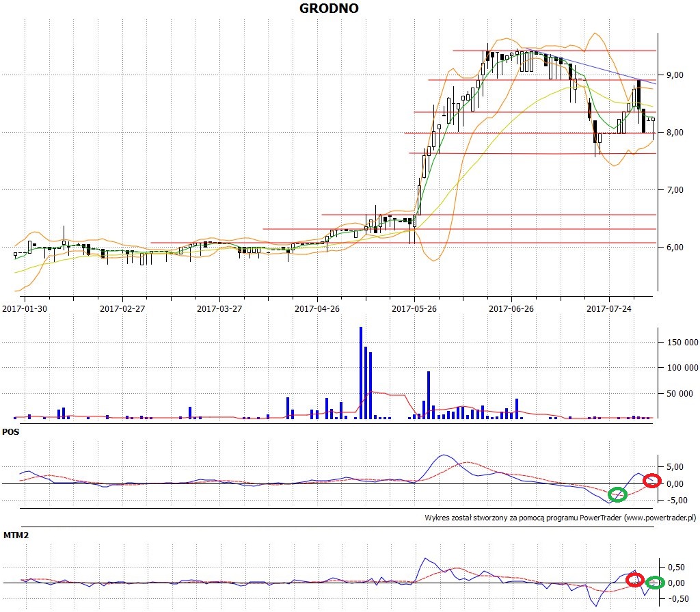Click the POS indicator label

tap(11, 432)
